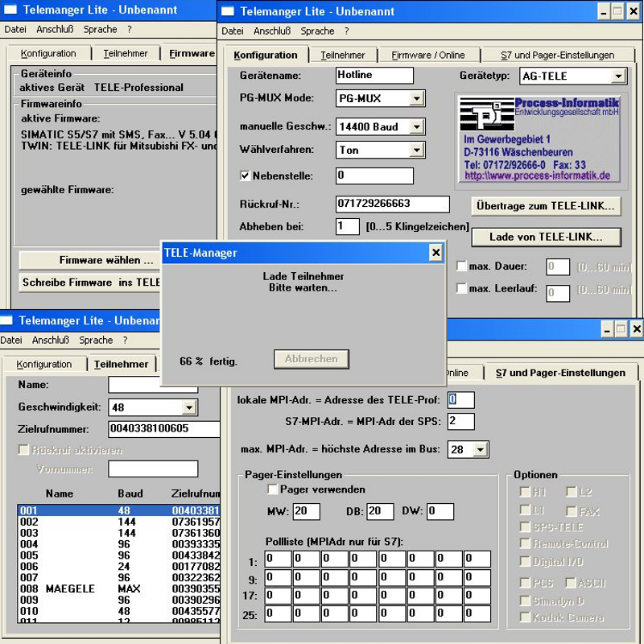The width and height of the screenshot is (644, 644).
Task: Click the Zielrufnummer input field
Action: click(164, 429)
